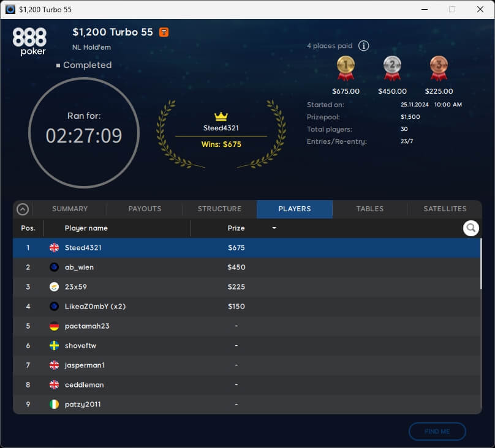The image size is (495, 448).
Task: Switch to the TABLES tab
Action: tap(369, 209)
